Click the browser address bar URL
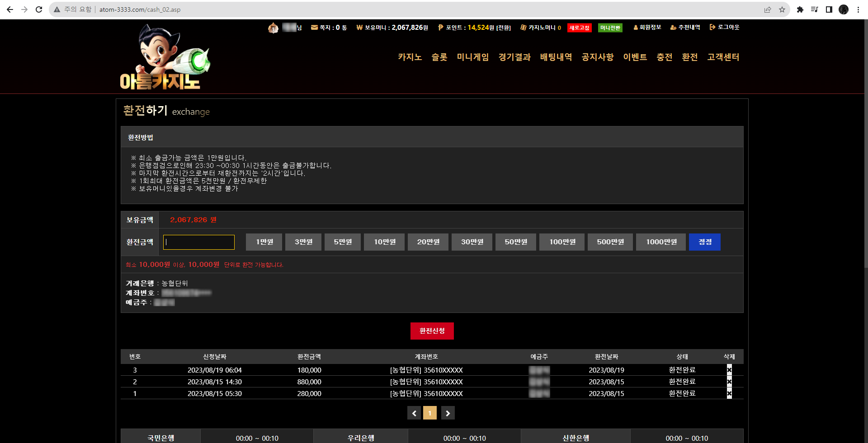868x443 pixels. pyautogui.click(x=140, y=9)
